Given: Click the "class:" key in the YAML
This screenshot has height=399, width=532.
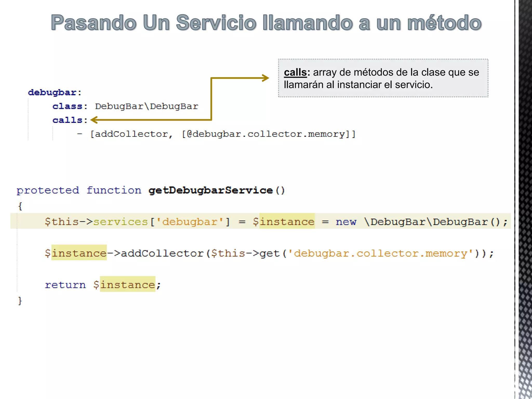Looking at the screenshot, I should pos(70,106).
